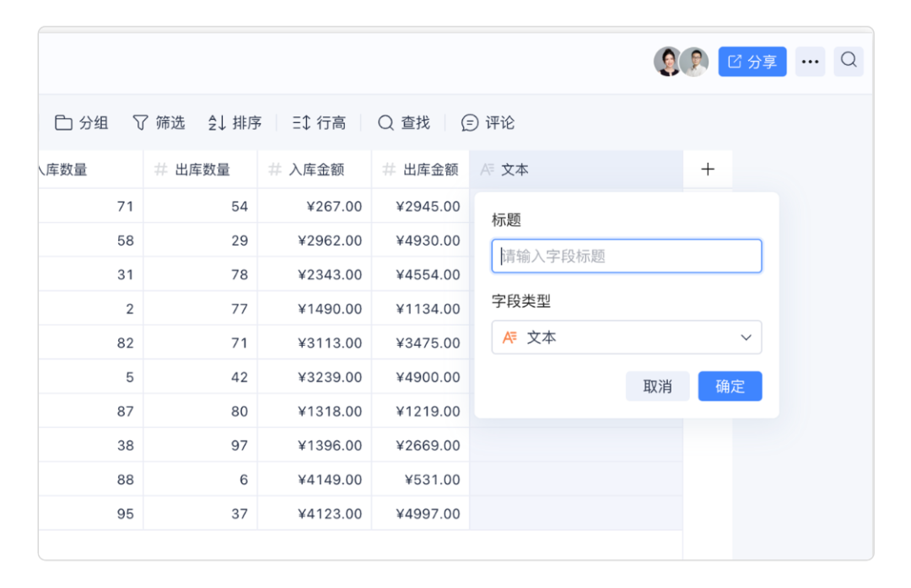Select the 入库金额 column header
The image size is (911, 588).
[315, 170]
